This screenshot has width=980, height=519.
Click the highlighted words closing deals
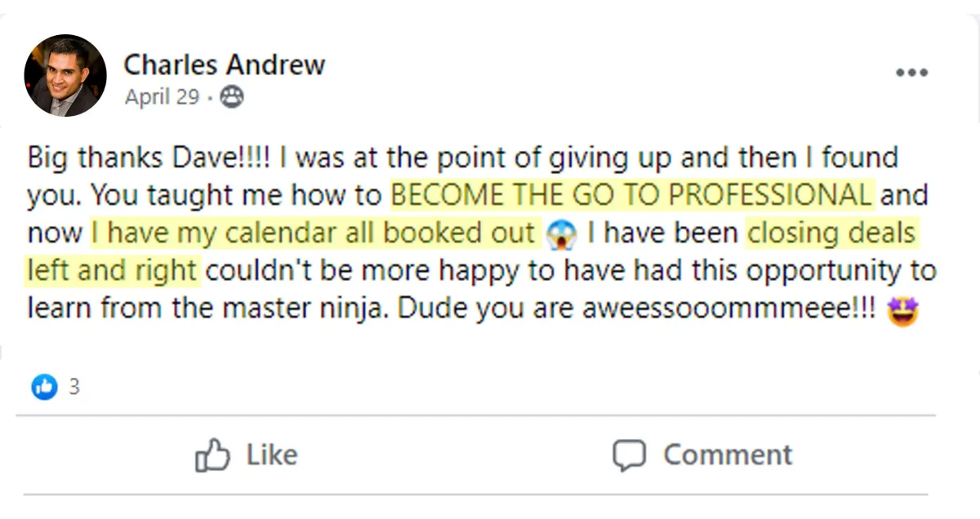832,234
